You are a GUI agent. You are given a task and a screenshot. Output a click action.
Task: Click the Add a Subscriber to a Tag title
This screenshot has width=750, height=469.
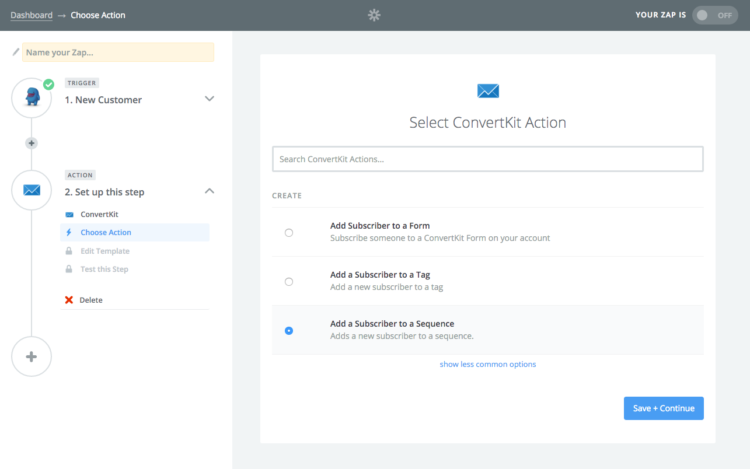pos(380,275)
